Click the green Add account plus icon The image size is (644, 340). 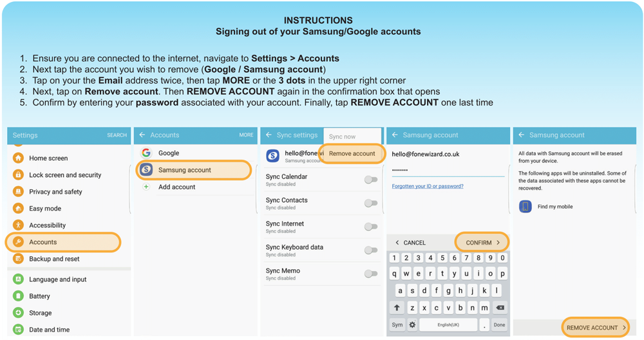(146, 187)
